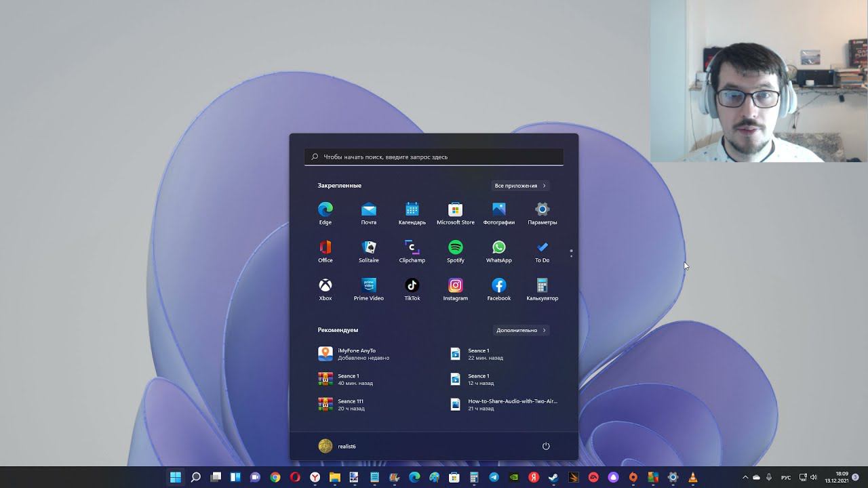Go to next pinned apps page dot
Viewport: 868px width, 488px height.
tap(572, 257)
